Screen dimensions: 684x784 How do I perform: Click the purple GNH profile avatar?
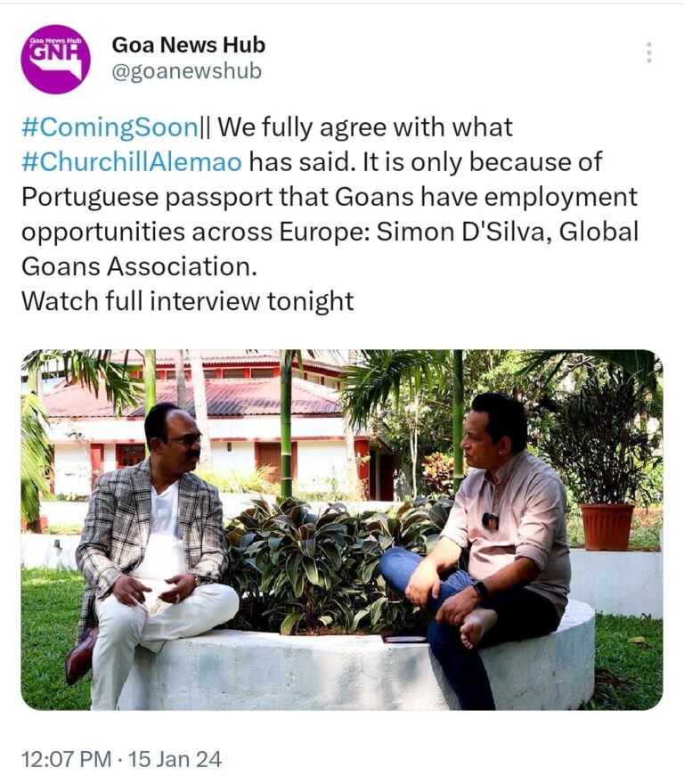(x=55, y=59)
